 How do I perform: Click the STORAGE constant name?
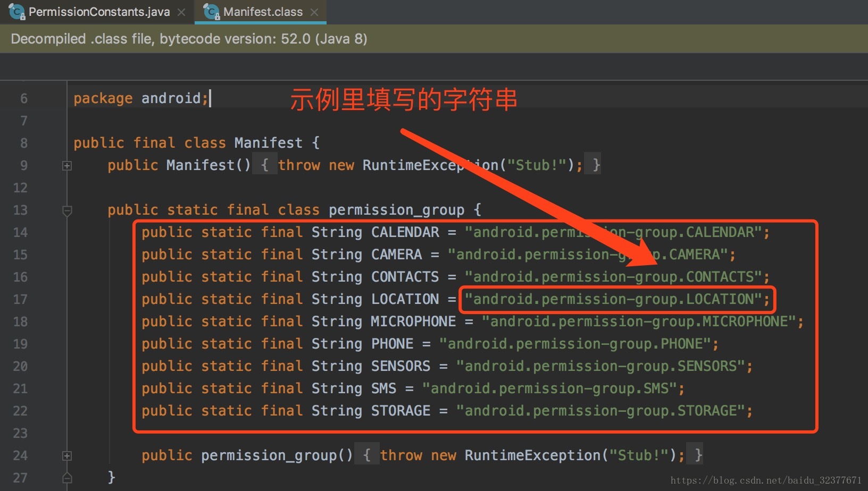point(400,411)
